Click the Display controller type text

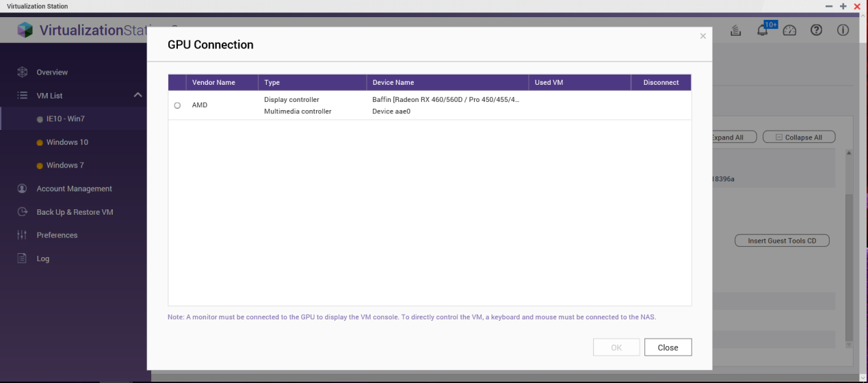pyautogui.click(x=291, y=99)
